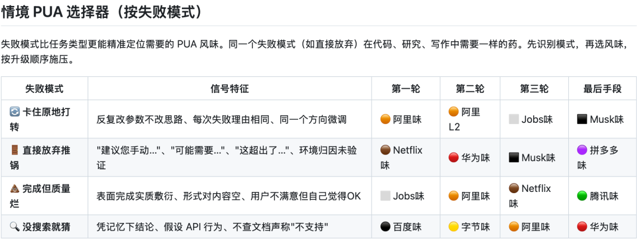Click the magnifier icon beside 没搜索就猜
The height and width of the screenshot is (245, 644).
[x=15, y=227]
